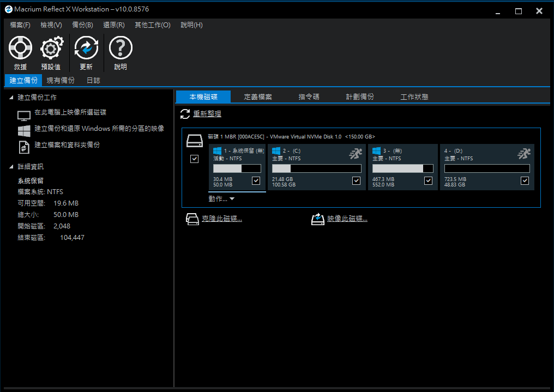Uncheck partition 4 (D:) checkbox

coord(525,181)
